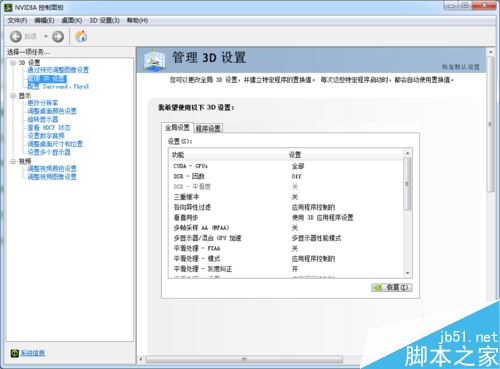Click the 全部 value for CUDA - GPUs

(x=298, y=166)
